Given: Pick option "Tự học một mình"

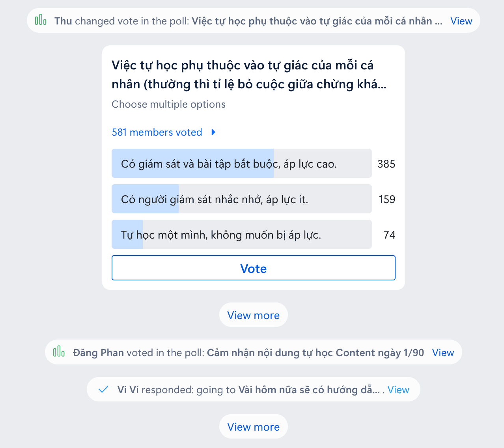Looking at the screenshot, I should point(241,235).
